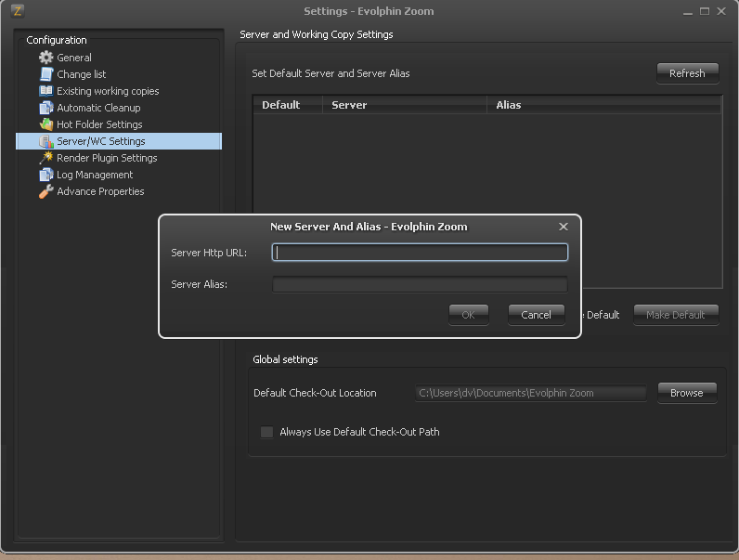Maximize the Settings window

point(705,11)
